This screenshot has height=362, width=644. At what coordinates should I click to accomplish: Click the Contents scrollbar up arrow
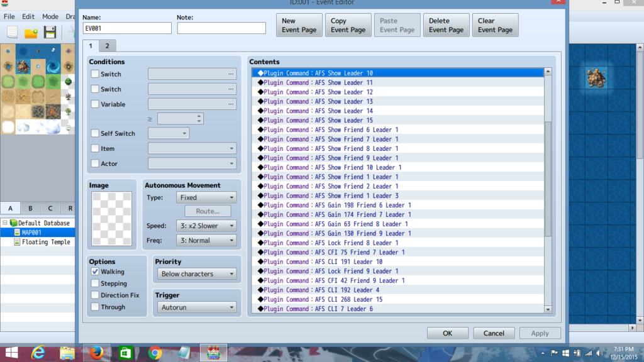(x=548, y=72)
